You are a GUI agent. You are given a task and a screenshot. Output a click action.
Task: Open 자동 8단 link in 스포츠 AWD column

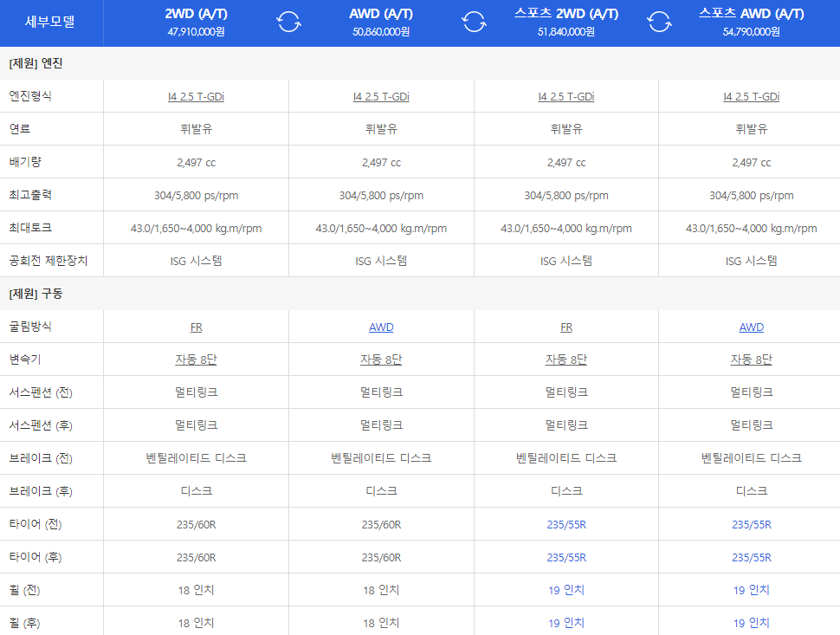pyautogui.click(x=751, y=360)
